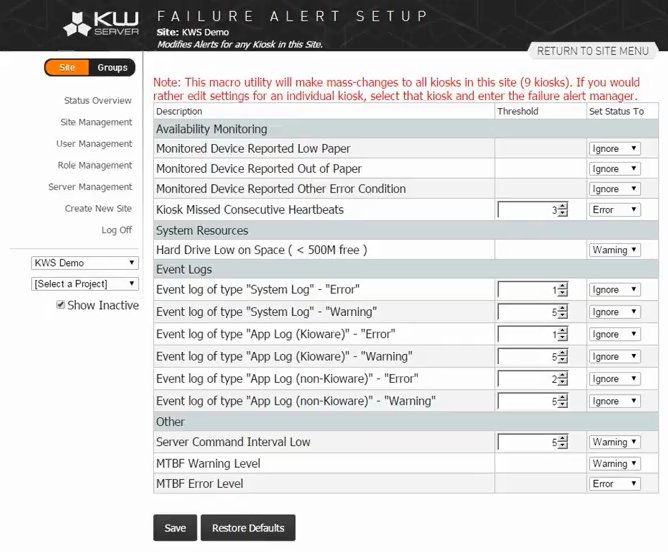Open Status Overview in the sidebar
The image size is (668, 552).
98,101
